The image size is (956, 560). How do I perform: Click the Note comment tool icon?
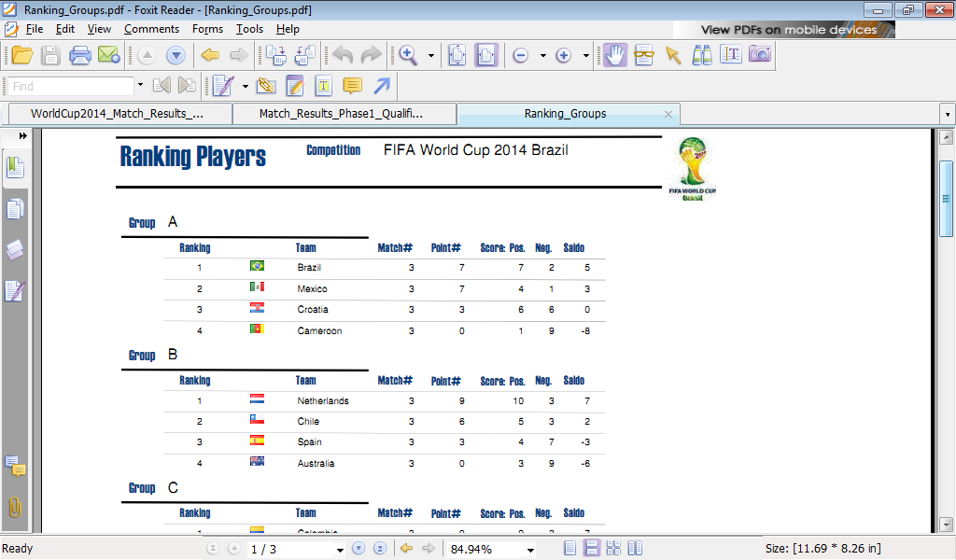click(352, 86)
